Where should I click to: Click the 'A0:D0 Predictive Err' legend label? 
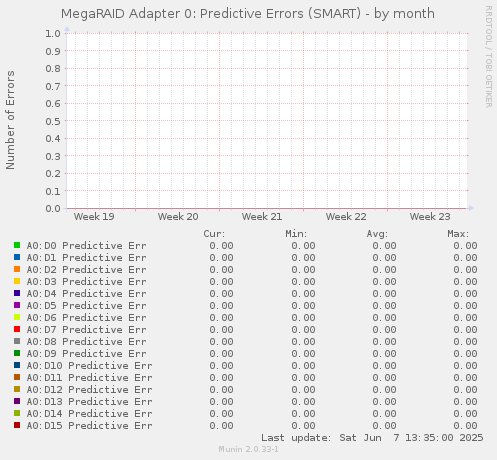tap(86, 246)
